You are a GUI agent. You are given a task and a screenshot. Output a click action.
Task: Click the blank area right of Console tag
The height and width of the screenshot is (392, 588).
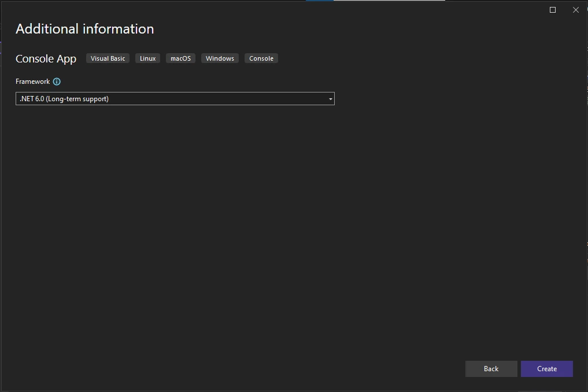pyautogui.click(x=405, y=58)
